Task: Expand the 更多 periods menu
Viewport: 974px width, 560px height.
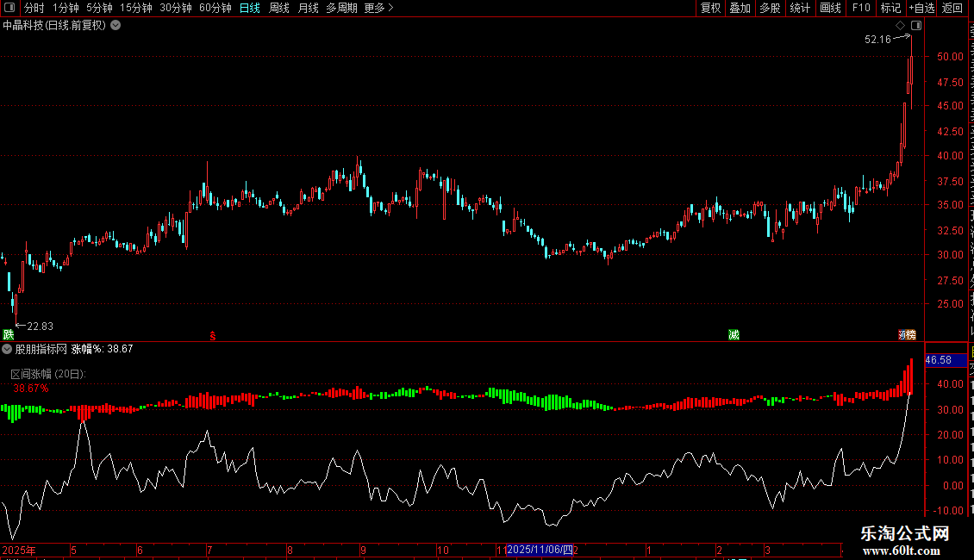Action: tap(378, 8)
